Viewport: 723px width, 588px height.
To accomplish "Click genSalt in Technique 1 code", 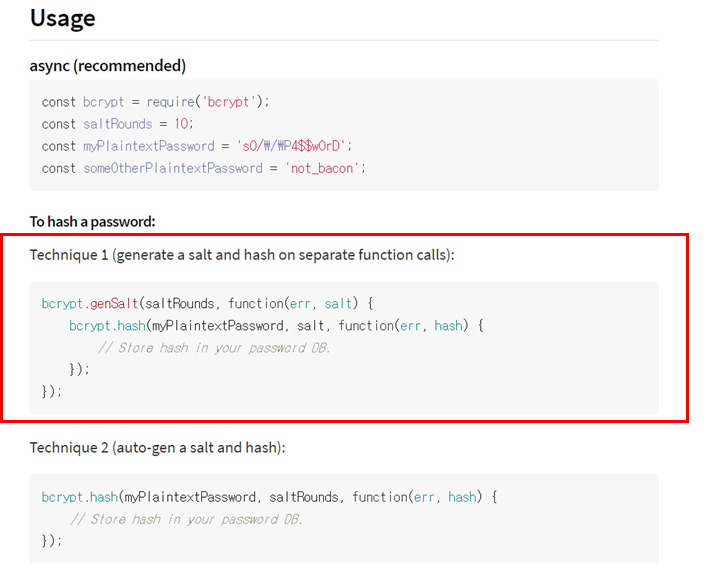I will click(x=114, y=303).
